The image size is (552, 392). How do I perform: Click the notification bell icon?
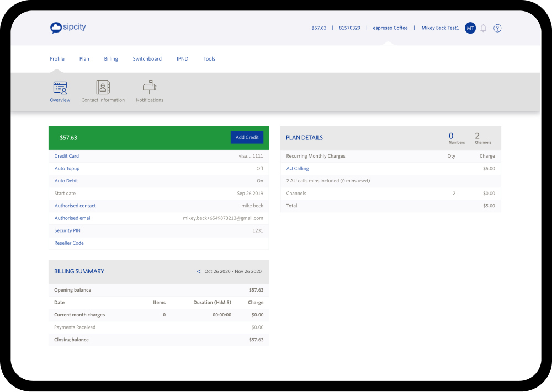coord(484,28)
